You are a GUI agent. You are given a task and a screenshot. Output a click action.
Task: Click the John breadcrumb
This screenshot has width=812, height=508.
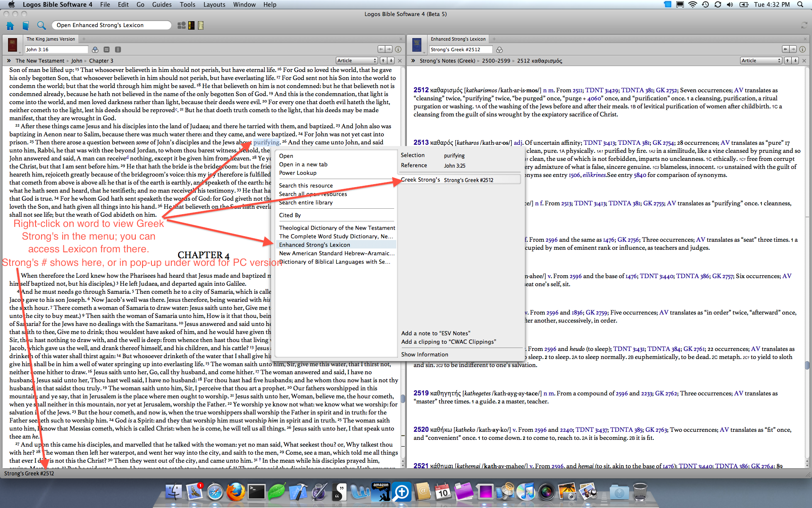(77, 61)
